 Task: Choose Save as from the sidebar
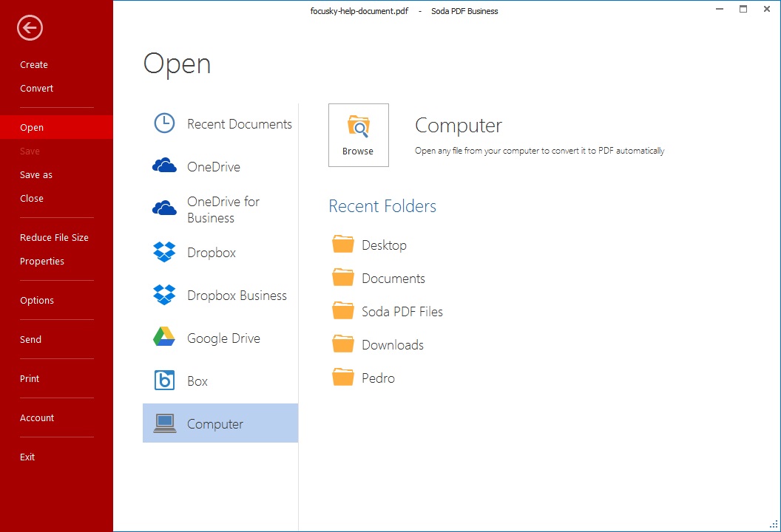pos(36,175)
